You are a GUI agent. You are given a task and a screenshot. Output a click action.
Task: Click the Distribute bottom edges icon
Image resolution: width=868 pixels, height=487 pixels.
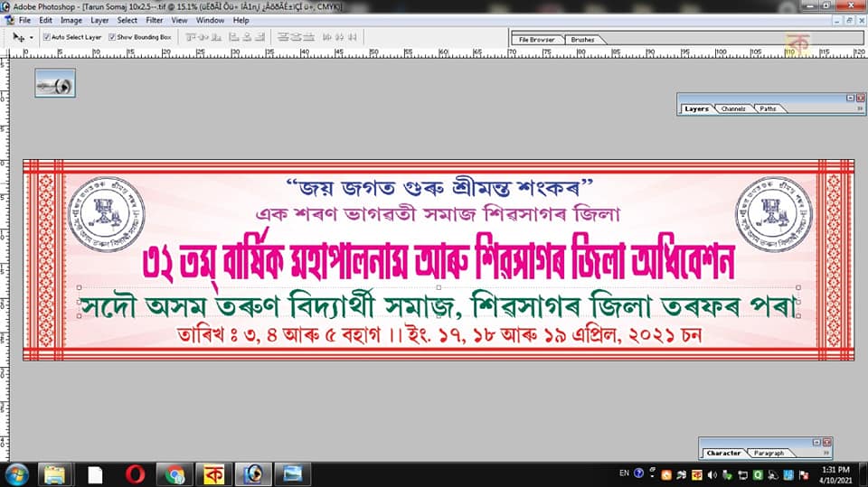tap(309, 37)
